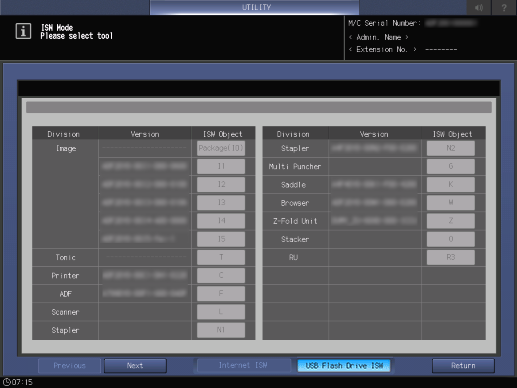This screenshot has width=517, height=388.
Task: Choose Internet ISW tool
Action: [243, 366]
